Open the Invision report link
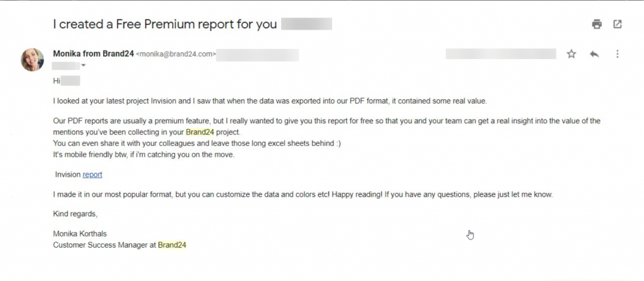 pyautogui.click(x=92, y=175)
